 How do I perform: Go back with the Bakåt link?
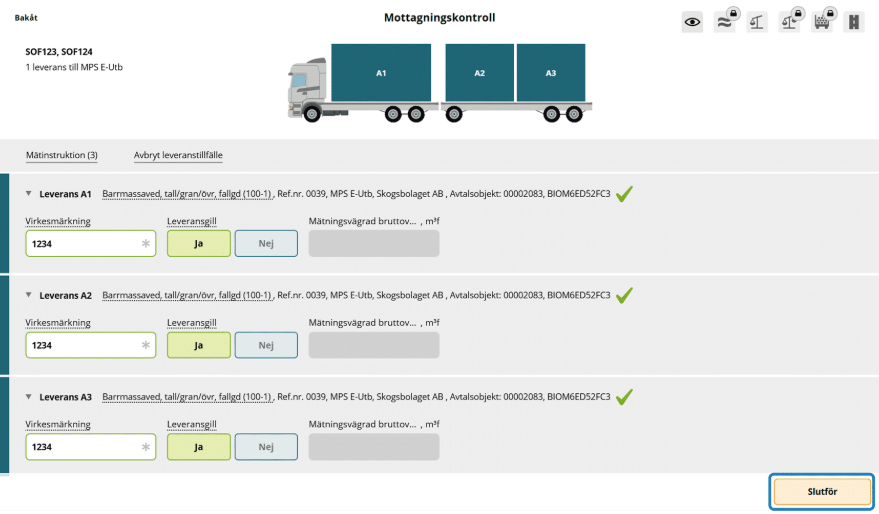(27, 18)
